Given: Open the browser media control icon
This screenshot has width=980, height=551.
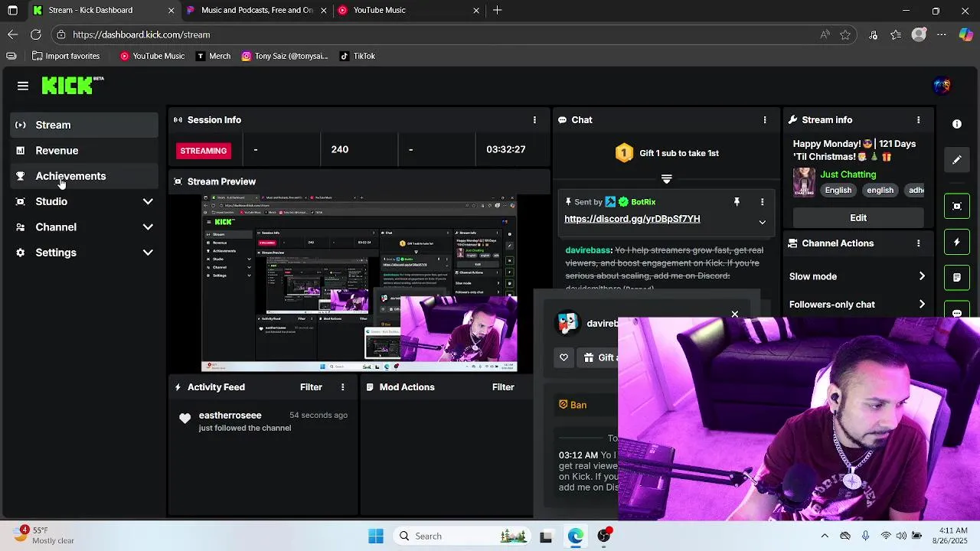Looking at the screenshot, I should 874,34.
